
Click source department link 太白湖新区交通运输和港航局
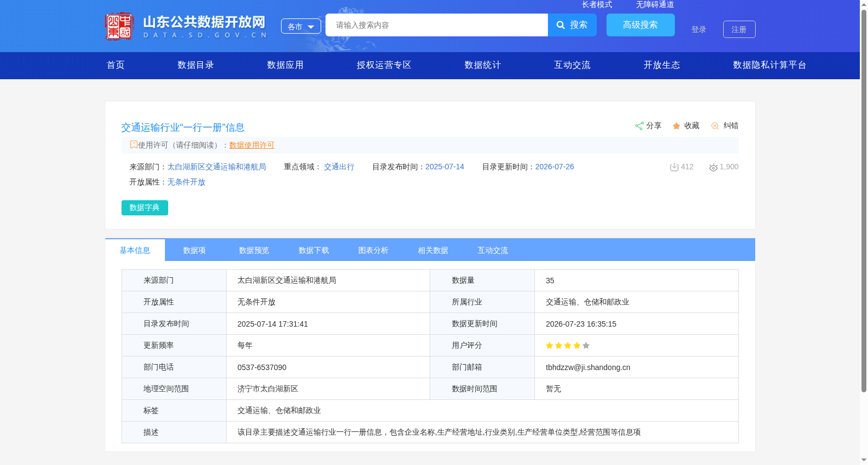tap(216, 167)
